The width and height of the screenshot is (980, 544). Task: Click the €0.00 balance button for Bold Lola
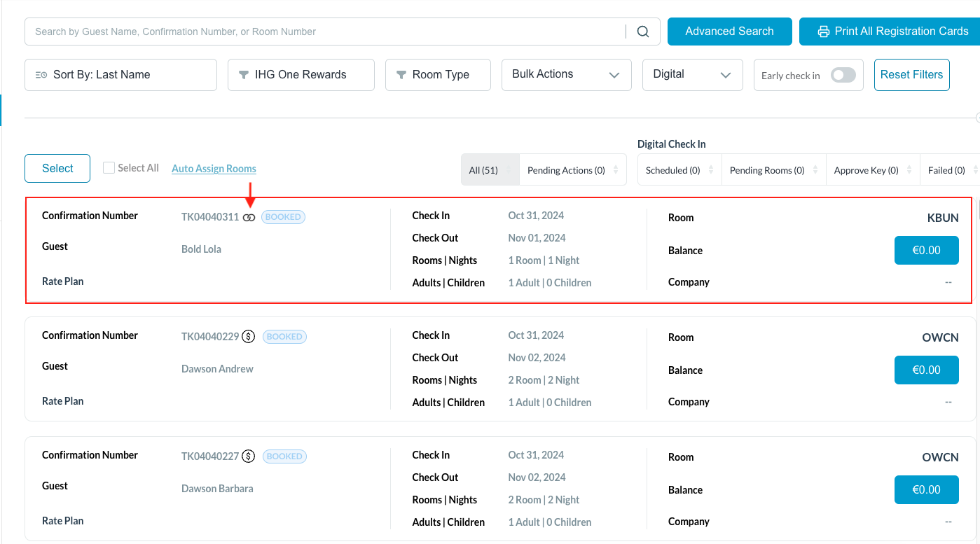tap(926, 251)
